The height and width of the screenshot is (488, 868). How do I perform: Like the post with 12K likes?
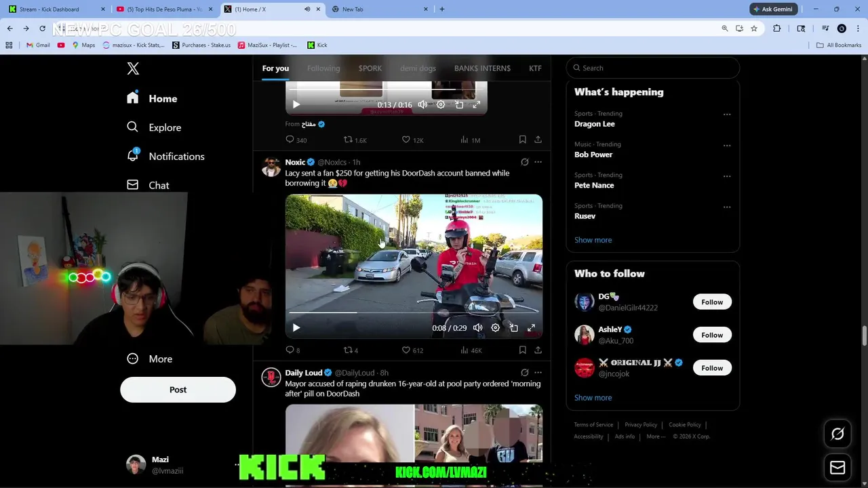[x=412, y=140]
